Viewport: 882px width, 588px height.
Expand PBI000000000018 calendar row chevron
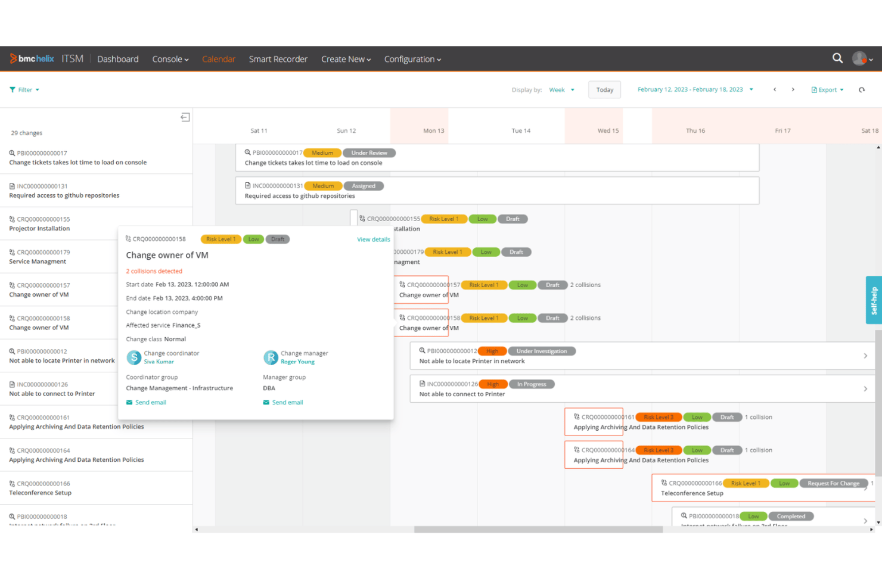click(865, 521)
